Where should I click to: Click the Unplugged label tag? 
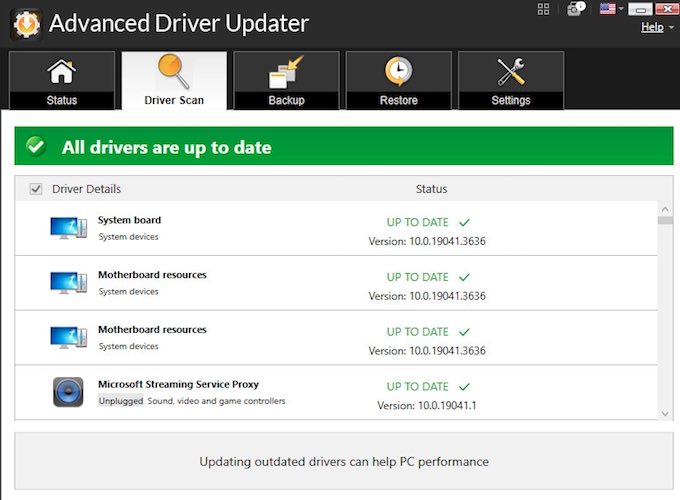121,401
